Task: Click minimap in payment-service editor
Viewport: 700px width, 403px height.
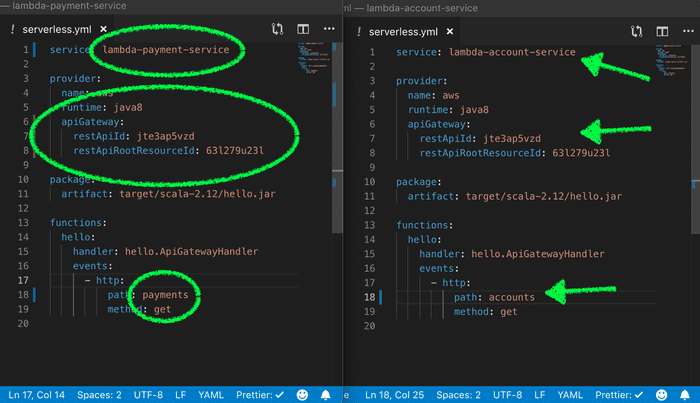Action: tap(314, 58)
